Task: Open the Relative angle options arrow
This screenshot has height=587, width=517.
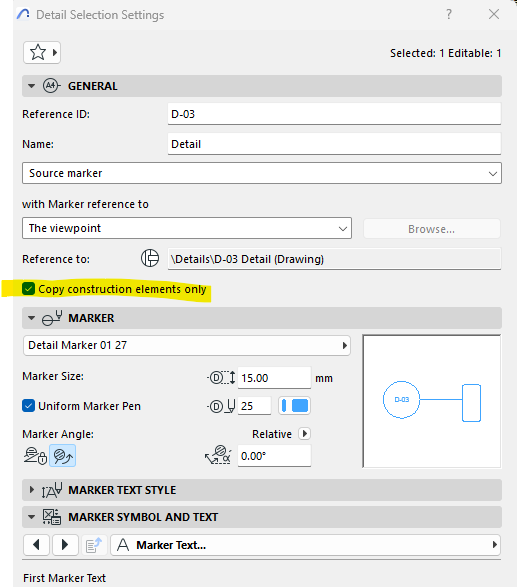Action: pyautogui.click(x=304, y=434)
